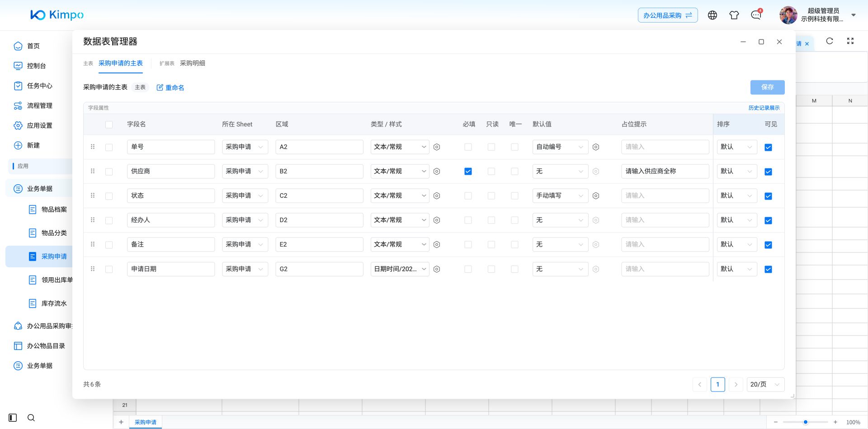Open the messages notification icon
This screenshot has height=429, width=868.
tap(756, 15)
